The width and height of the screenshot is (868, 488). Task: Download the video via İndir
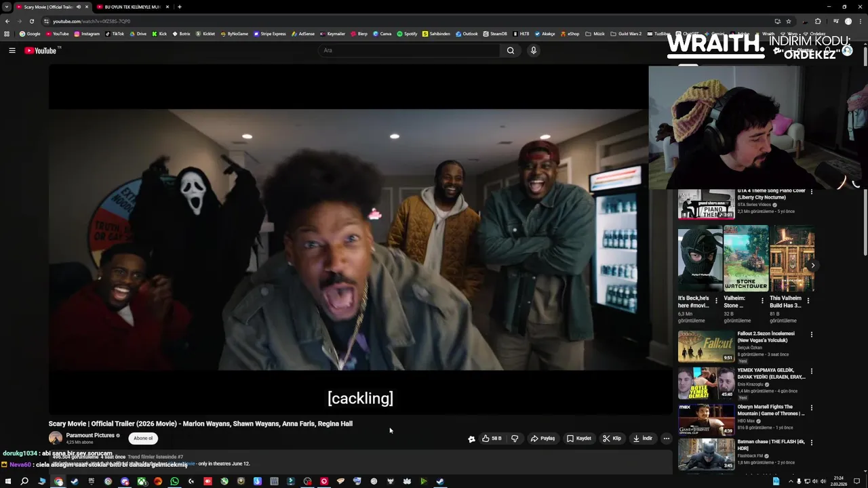point(642,439)
